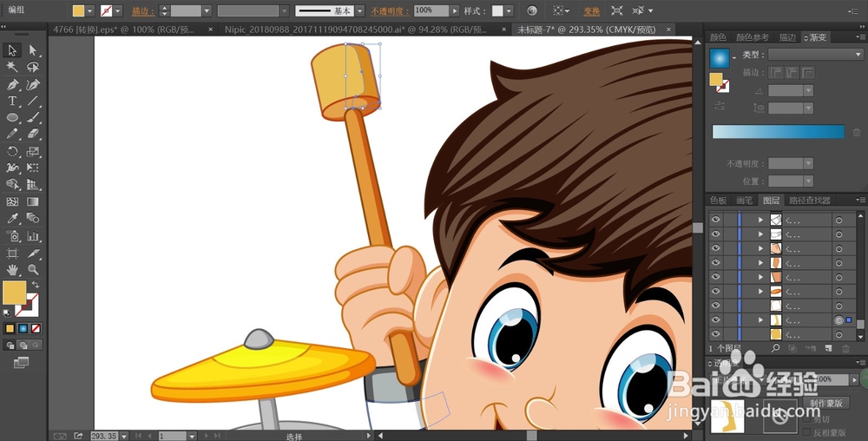Image resolution: width=868 pixels, height=441 pixels.
Task: Swap fill and stroke colors arrow
Action: (x=36, y=285)
